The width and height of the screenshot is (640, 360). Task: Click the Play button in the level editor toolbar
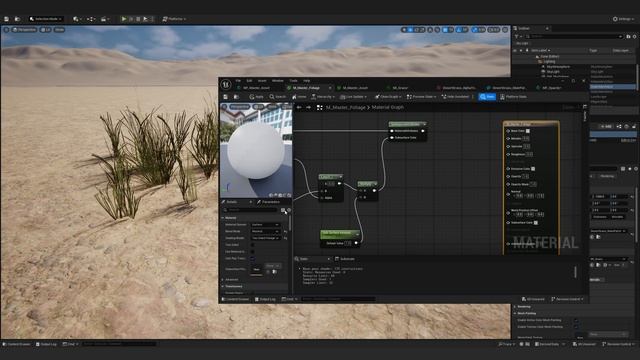point(124,19)
